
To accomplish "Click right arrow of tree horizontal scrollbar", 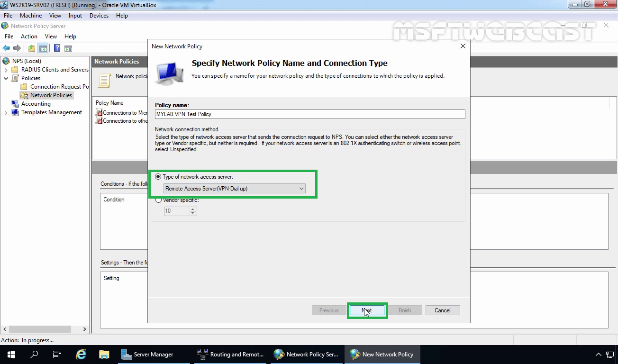I will [x=85, y=329].
